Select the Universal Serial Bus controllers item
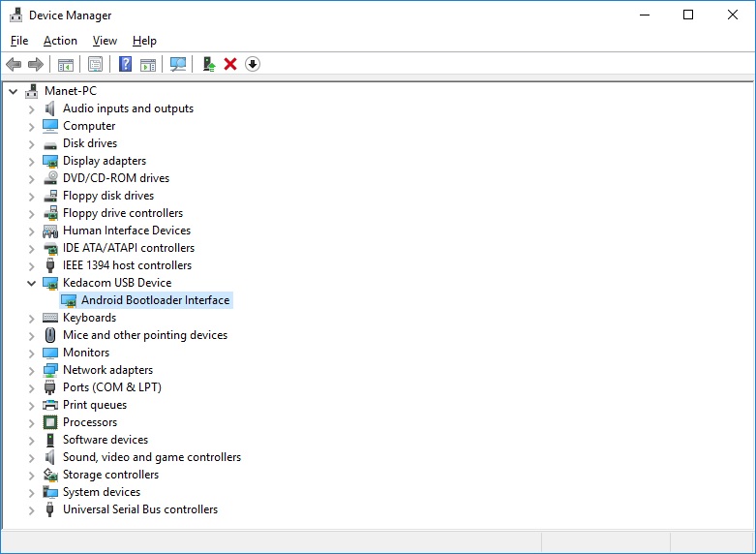This screenshot has width=756, height=554. [139, 509]
